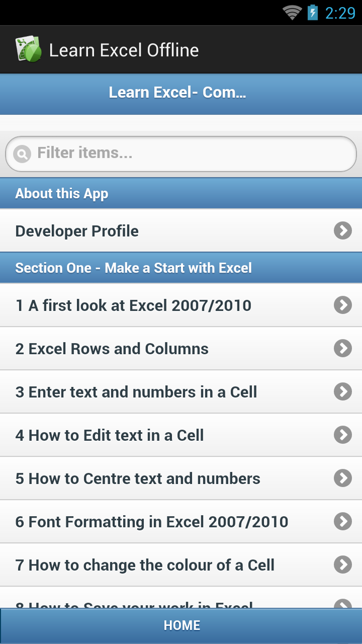Click arrow icon next to Excel Rows and Columns

343,348
